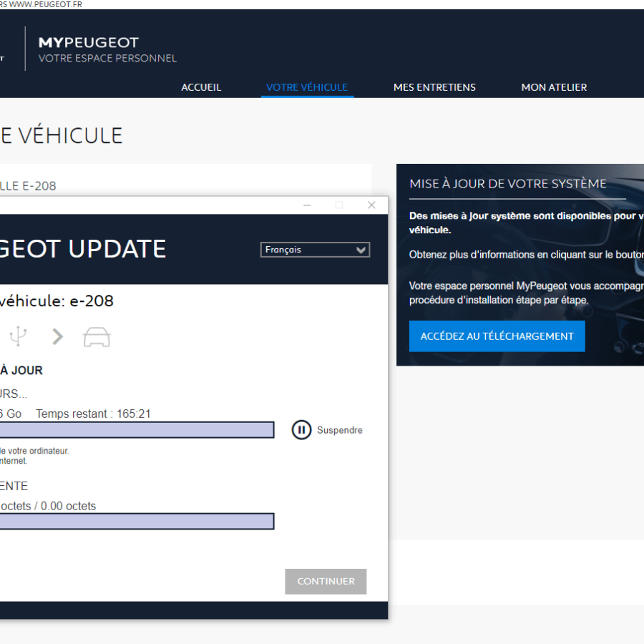Viewport: 644px width, 644px height.
Task: Maximize the Peugeot Update window
Action: (x=339, y=205)
